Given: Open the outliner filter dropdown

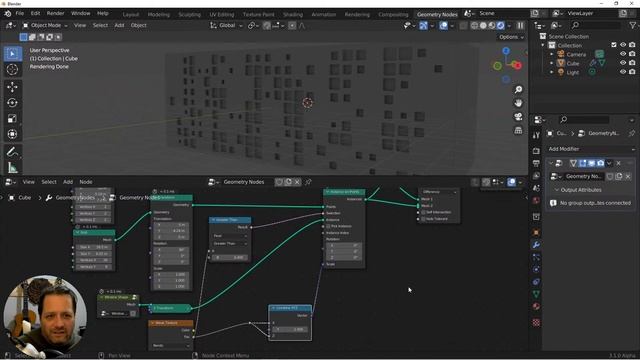Looking at the screenshot, I should (x=633, y=25).
